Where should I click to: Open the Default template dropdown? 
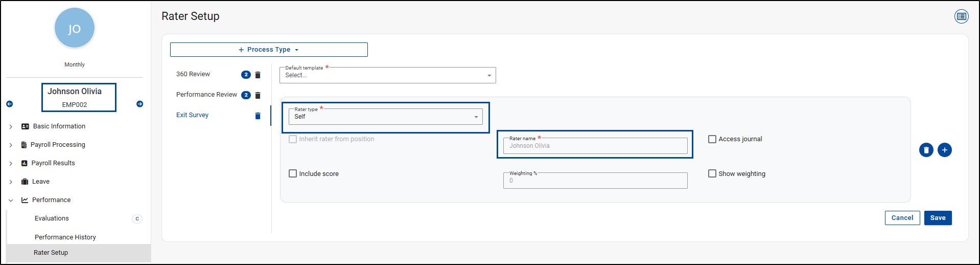387,75
